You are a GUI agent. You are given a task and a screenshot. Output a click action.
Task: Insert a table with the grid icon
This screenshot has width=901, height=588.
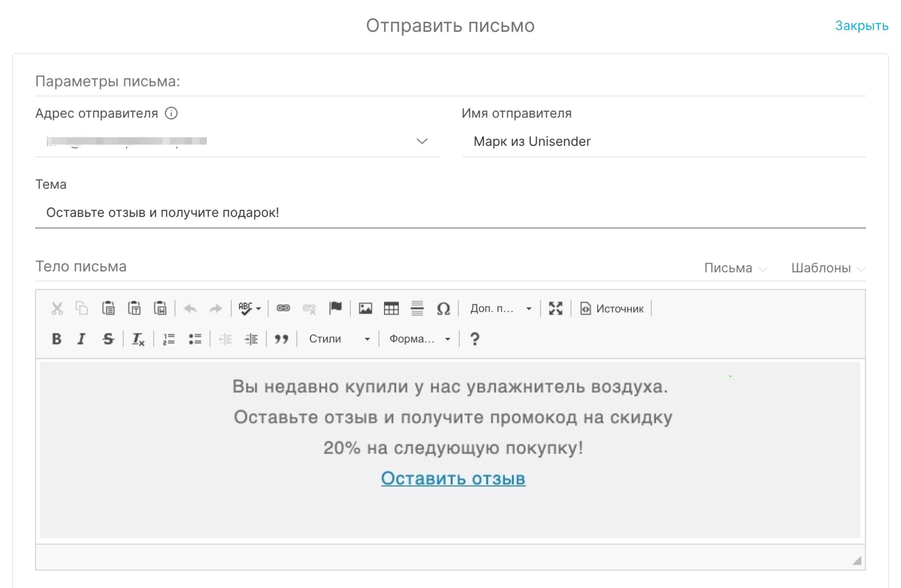click(x=391, y=308)
